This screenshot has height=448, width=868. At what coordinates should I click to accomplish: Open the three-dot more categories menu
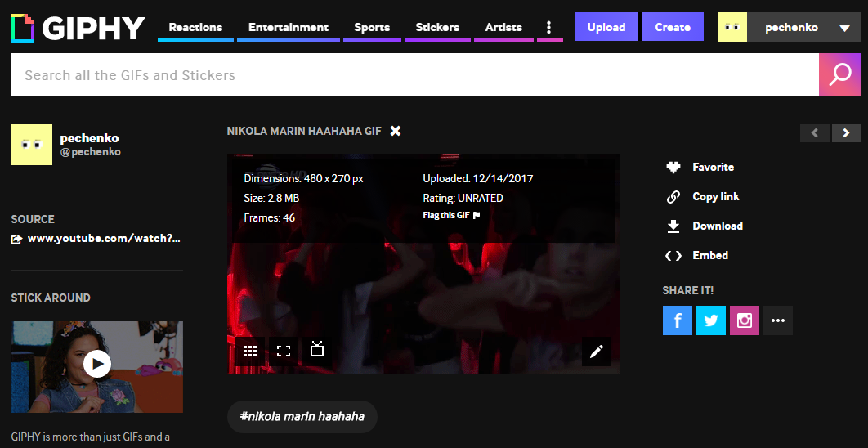click(x=548, y=28)
